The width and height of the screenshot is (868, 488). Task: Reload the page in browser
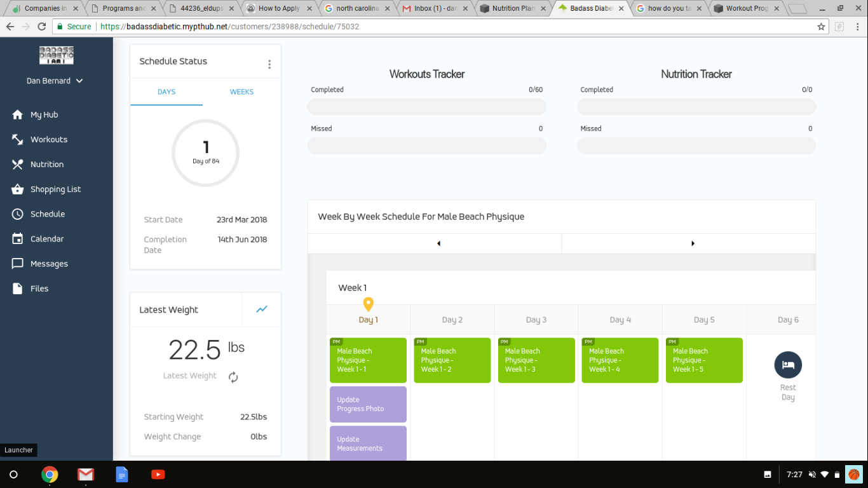pyautogui.click(x=41, y=27)
